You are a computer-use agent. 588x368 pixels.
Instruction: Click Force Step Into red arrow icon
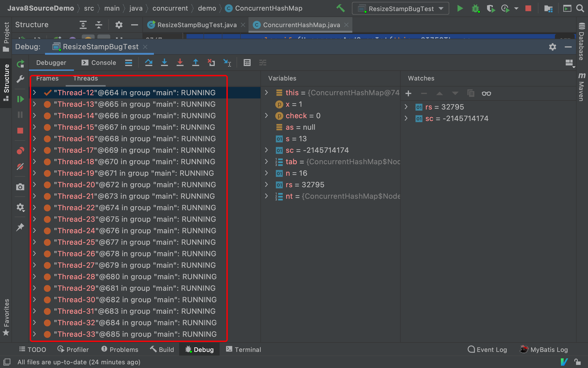pyautogui.click(x=180, y=63)
